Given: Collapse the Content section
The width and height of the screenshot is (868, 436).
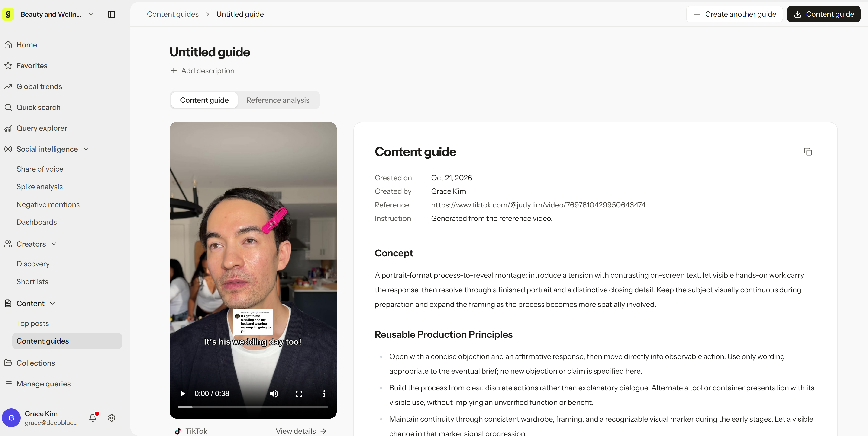Looking at the screenshot, I should click(52, 303).
